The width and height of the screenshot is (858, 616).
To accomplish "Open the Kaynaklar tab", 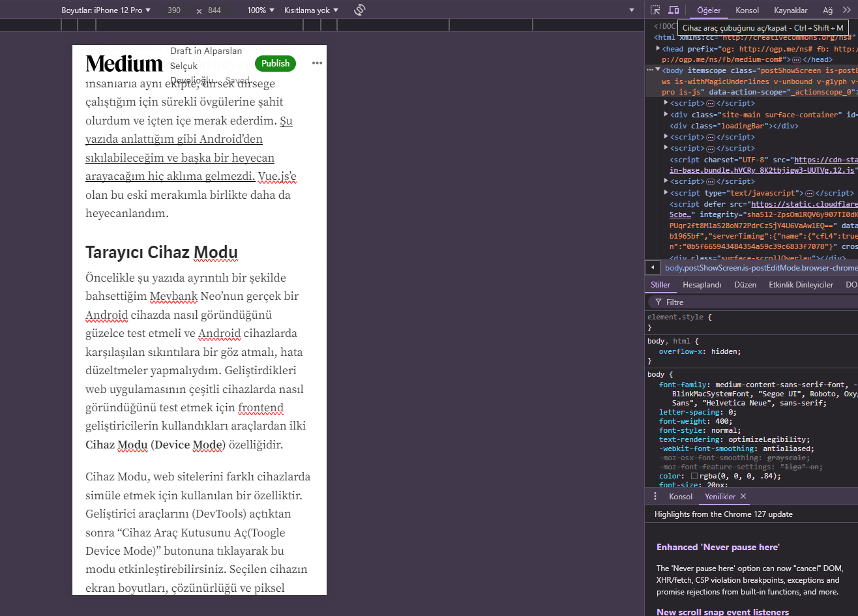I will click(x=791, y=10).
